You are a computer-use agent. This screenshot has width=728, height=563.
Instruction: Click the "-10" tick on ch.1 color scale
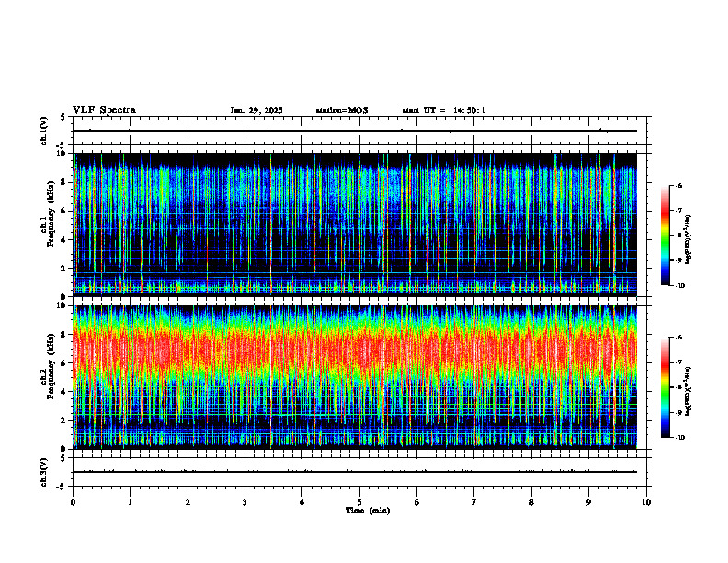coord(680,286)
